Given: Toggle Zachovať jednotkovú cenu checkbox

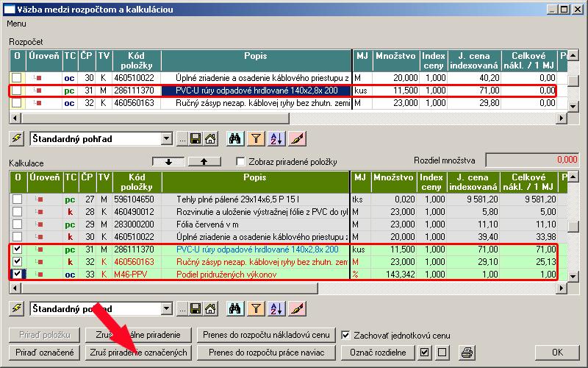Looking at the screenshot, I should coord(345,335).
